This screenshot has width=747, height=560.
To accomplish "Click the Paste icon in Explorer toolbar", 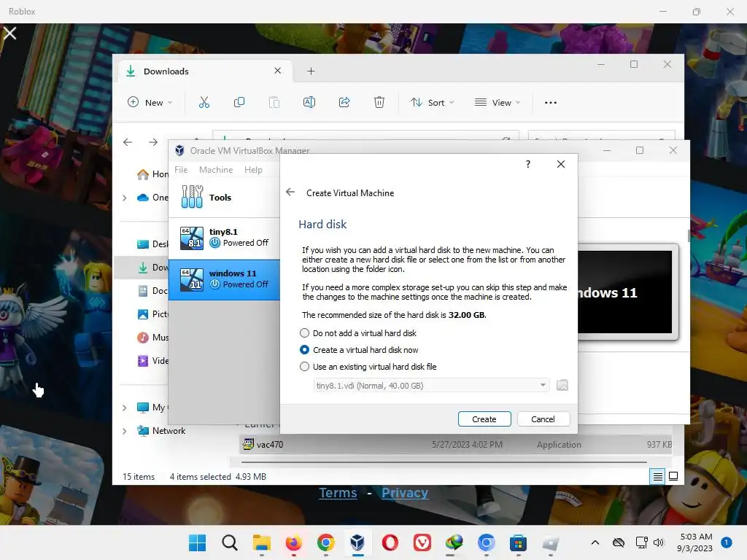I will 274,102.
